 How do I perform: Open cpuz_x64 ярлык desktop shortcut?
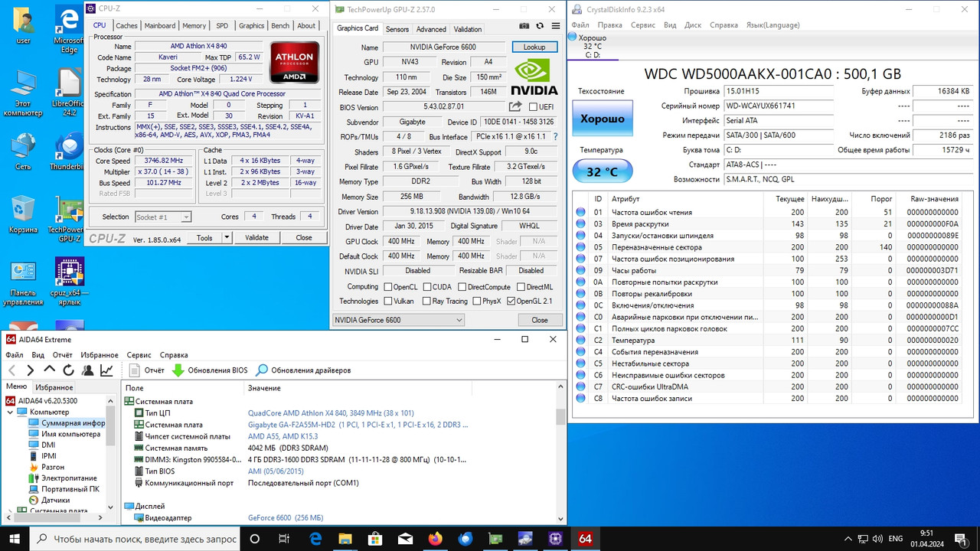69,282
